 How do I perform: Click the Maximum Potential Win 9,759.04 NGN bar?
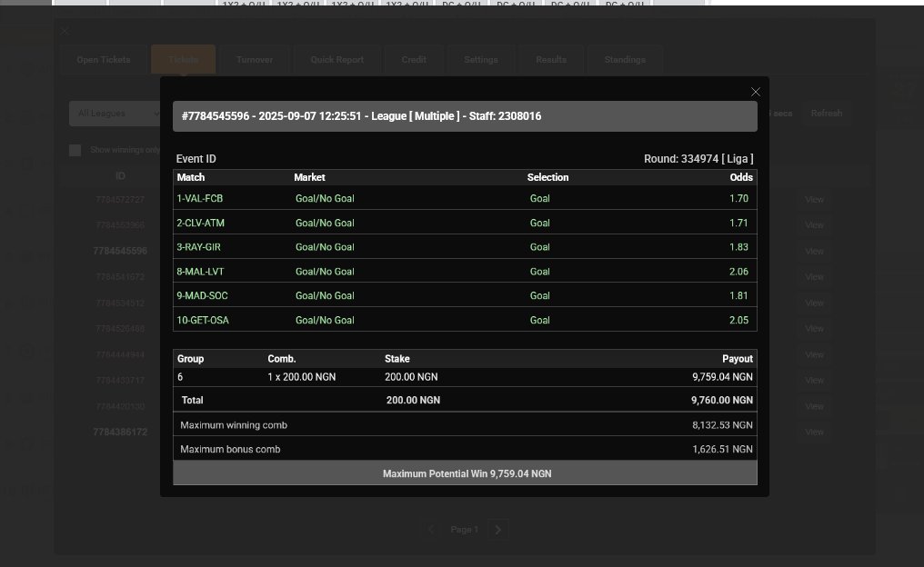tap(465, 472)
